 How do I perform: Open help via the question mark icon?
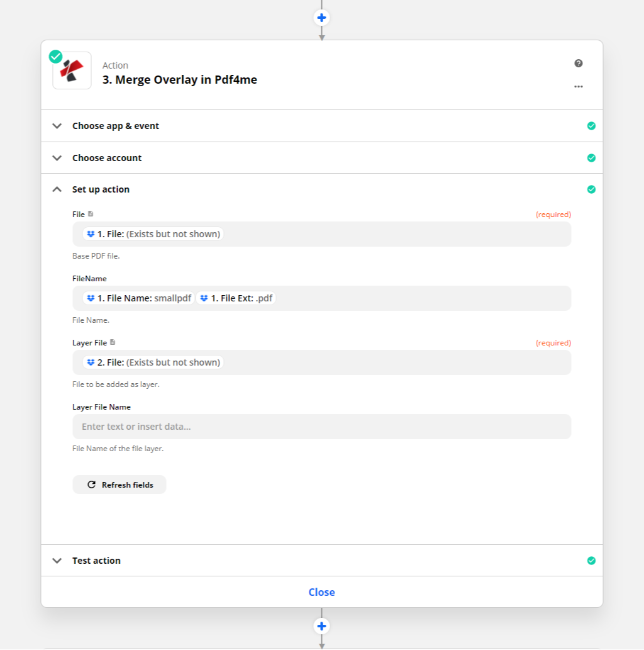point(579,63)
